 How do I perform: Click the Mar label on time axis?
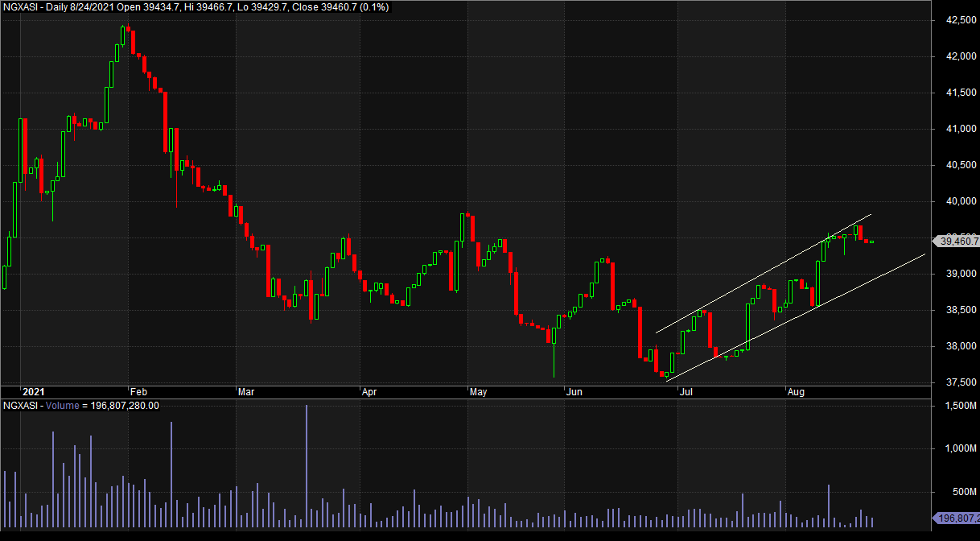click(246, 392)
